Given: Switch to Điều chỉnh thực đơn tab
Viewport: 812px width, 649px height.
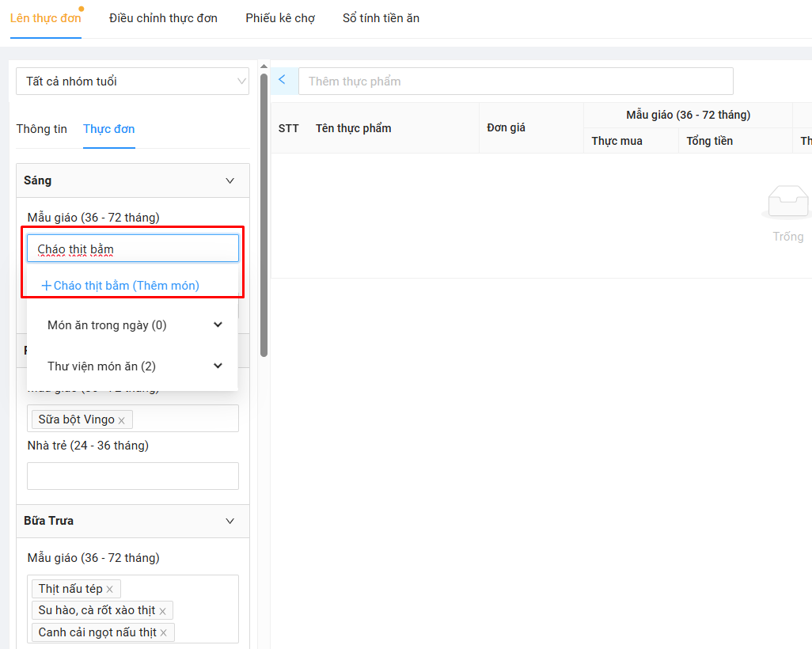Looking at the screenshot, I should pos(163,17).
